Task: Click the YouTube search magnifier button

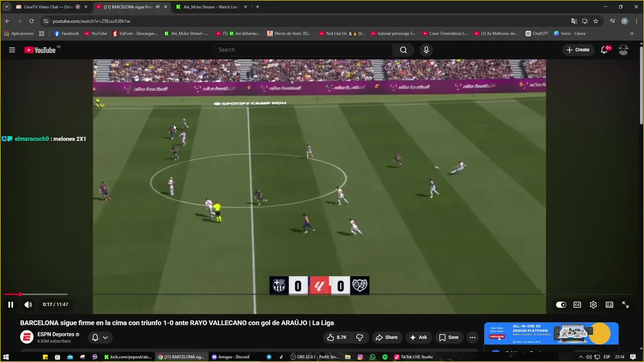Action: pos(404,50)
